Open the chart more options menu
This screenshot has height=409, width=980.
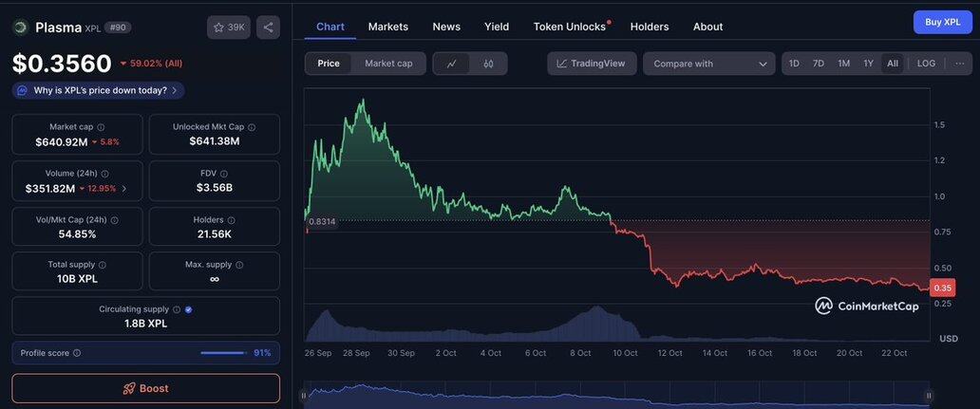[x=960, y=64]
